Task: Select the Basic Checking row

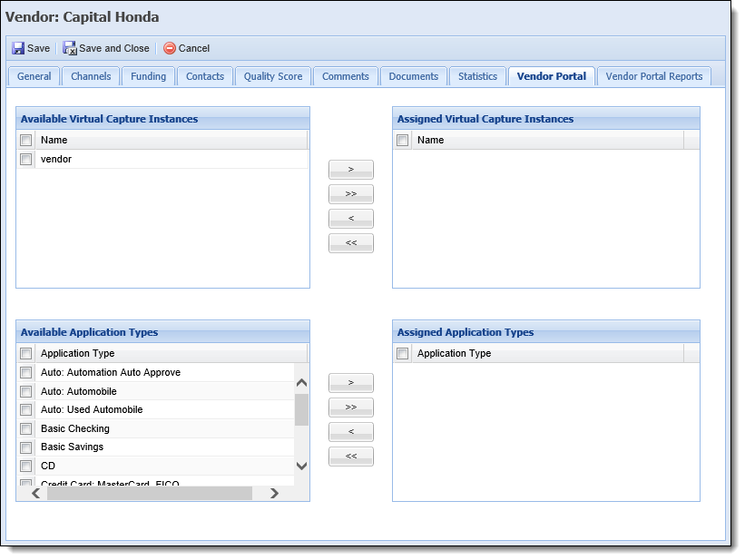Action: pos(155,428)
